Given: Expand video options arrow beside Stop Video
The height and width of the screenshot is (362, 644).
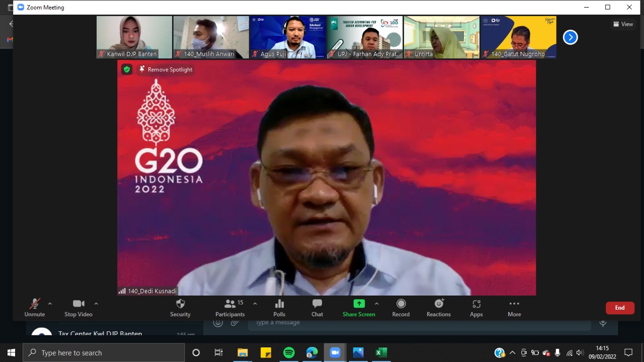Looking at the screenshot, I should pyautogui.click(x=96, y=304).
